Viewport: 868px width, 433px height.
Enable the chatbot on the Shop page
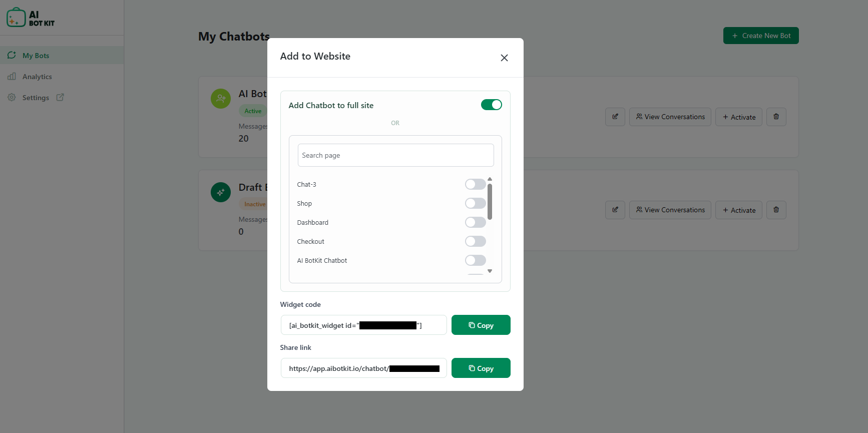[x=475, y=203]
